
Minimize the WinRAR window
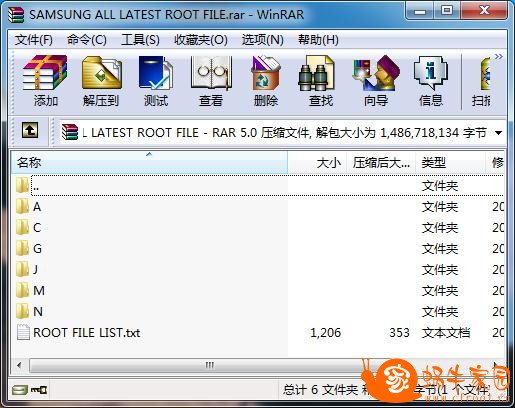pyautogui.click(x=420, y=12)
